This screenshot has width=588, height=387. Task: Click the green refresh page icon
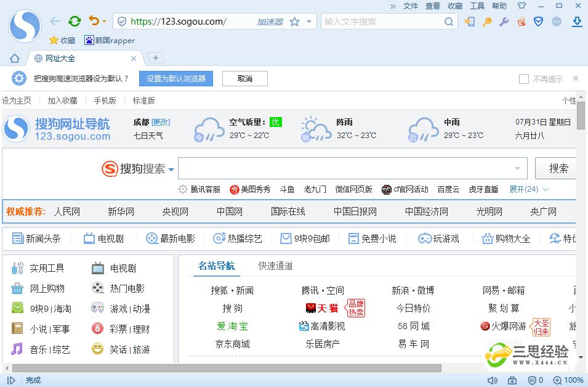75,22
